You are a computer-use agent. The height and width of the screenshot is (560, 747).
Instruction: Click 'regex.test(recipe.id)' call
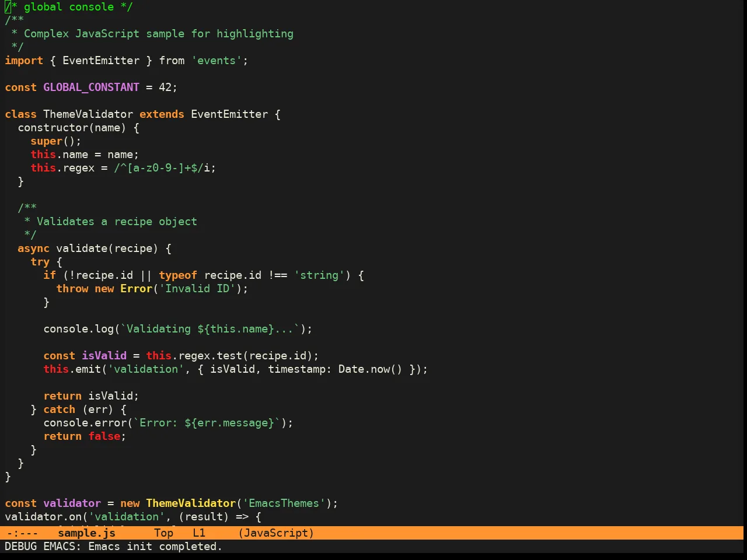246,356
